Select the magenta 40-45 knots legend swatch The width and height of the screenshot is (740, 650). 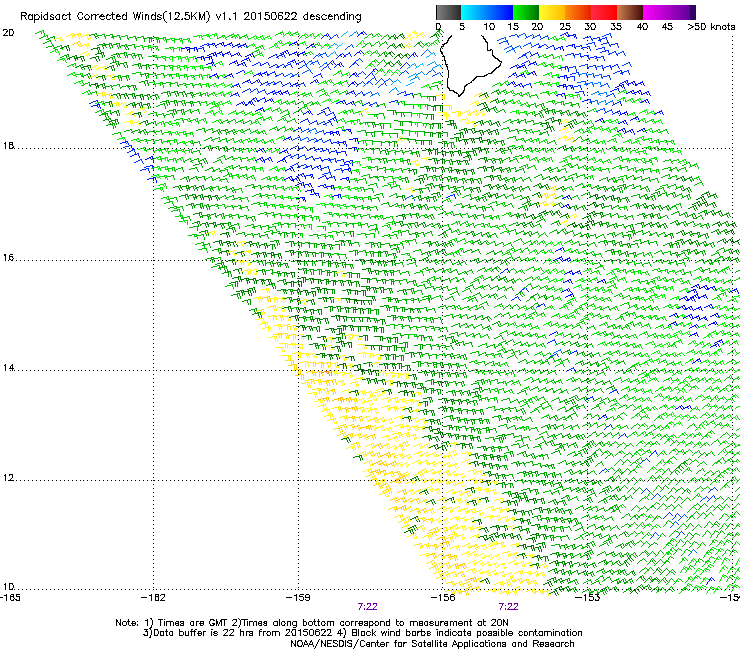656,12
